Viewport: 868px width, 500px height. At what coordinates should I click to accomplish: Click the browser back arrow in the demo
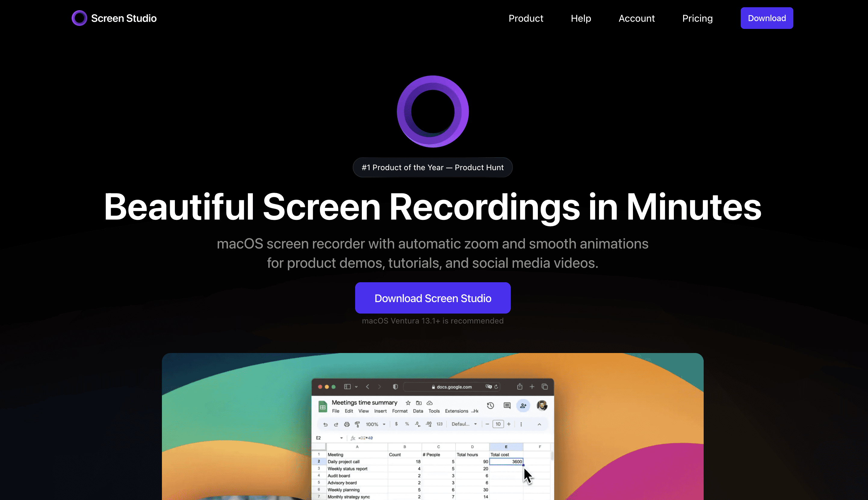(367, 387)
